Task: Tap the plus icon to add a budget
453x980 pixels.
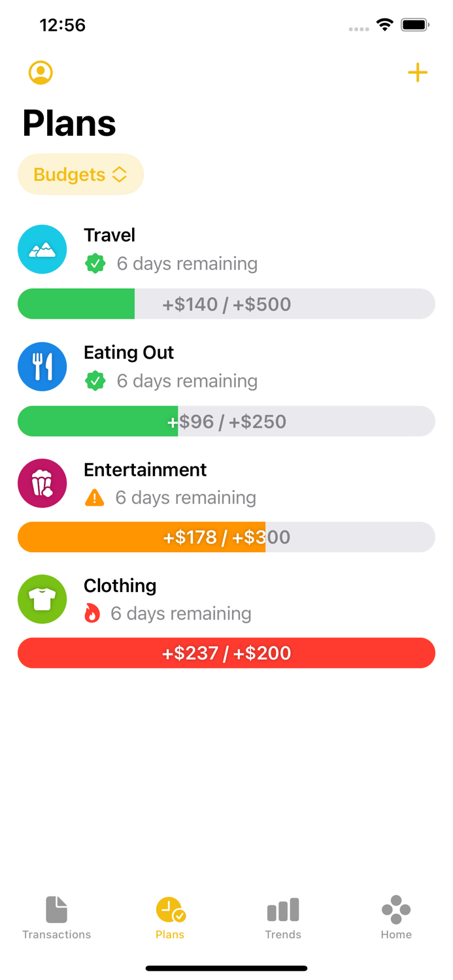Action: 417,73
